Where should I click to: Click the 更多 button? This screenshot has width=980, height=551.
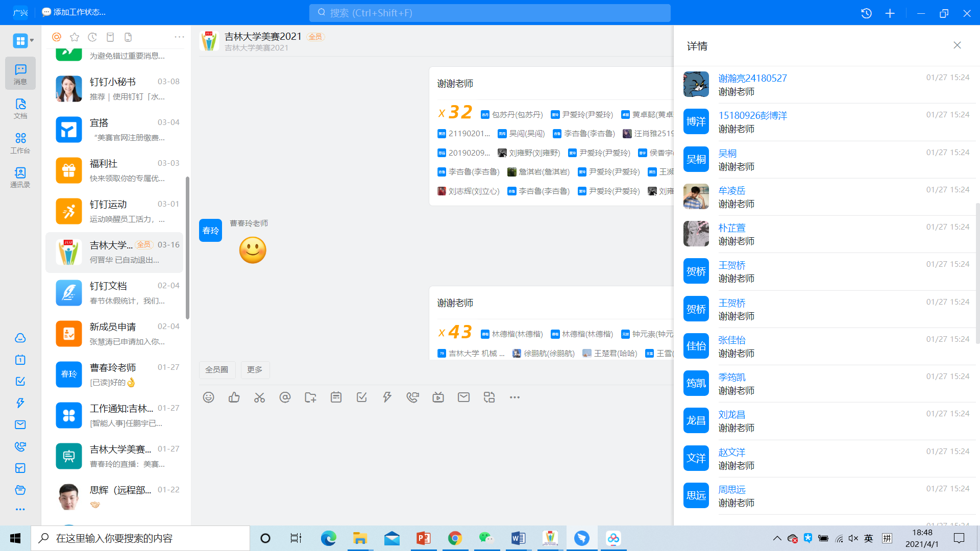[255, 370]
